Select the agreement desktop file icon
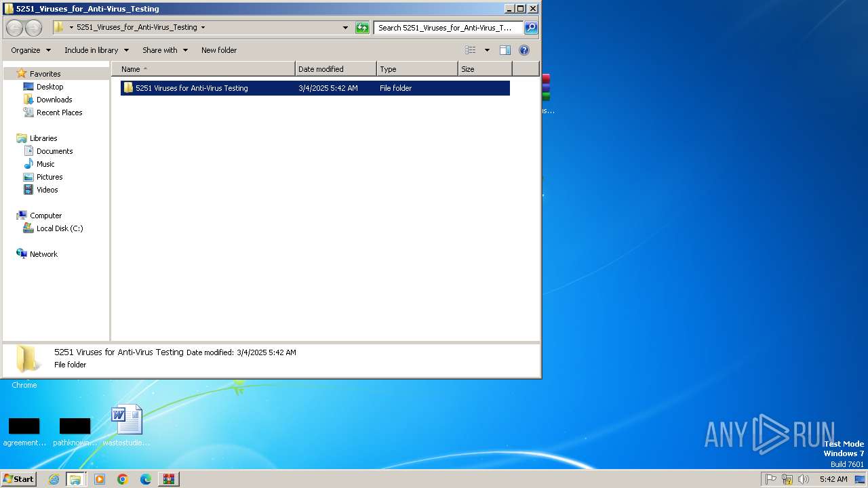 pyautogui.click(x=24, y=432)
